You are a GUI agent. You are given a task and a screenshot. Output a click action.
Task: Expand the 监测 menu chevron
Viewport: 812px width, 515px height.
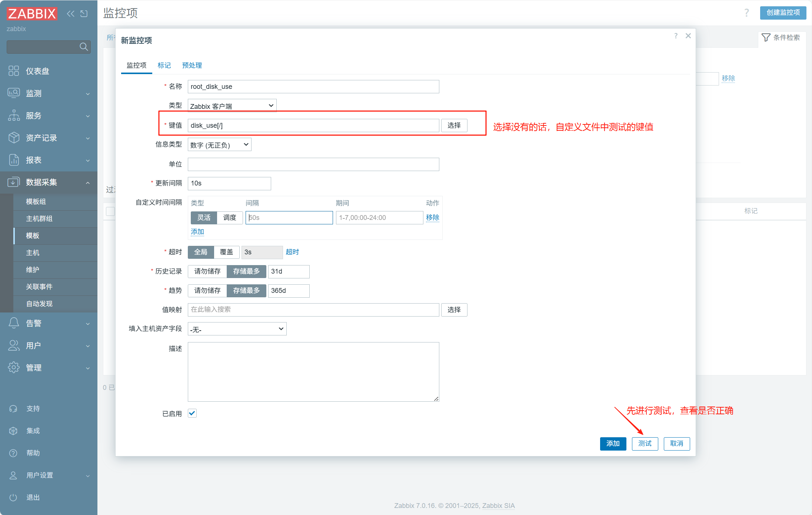[88, 94]
